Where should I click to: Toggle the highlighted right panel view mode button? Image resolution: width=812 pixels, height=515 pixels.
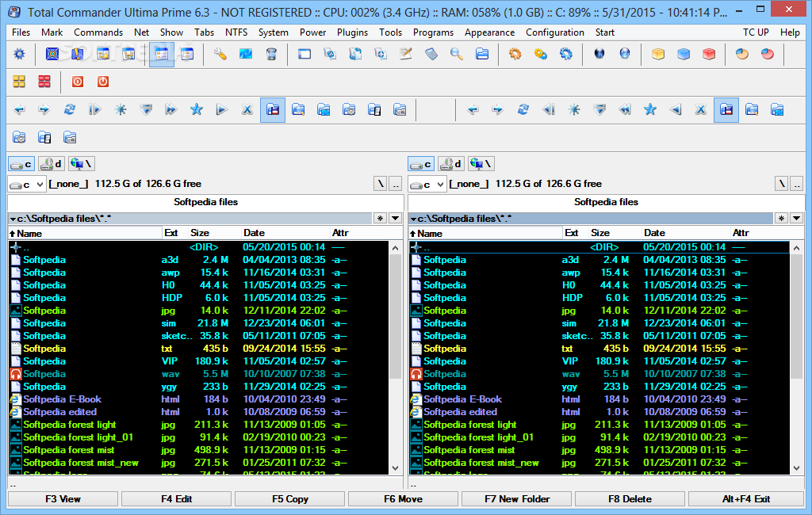click(726, 109)
